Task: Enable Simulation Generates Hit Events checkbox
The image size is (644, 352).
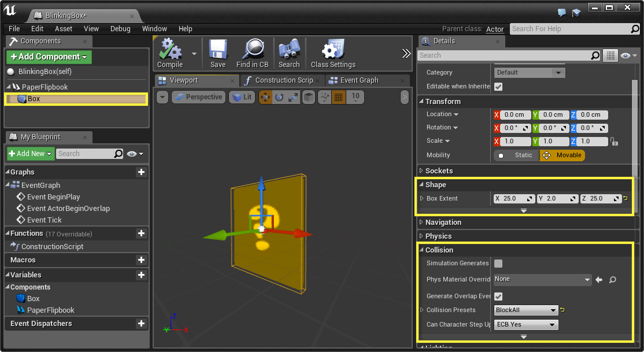Action: [498, 264]
